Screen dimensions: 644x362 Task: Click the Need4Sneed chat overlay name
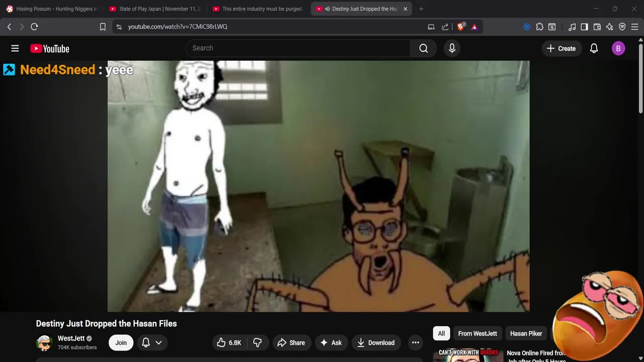57,70
